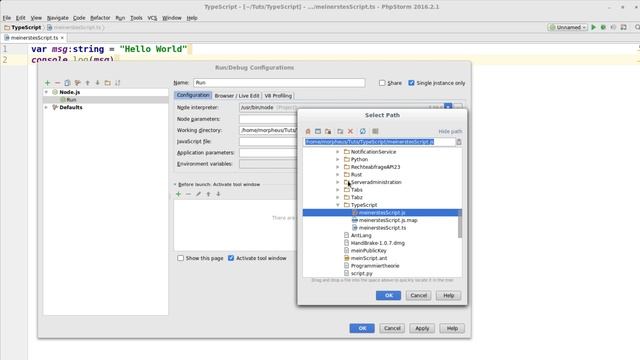Uncheck Single instance only checkbox
640x360 pixels.
click(411, 83)
